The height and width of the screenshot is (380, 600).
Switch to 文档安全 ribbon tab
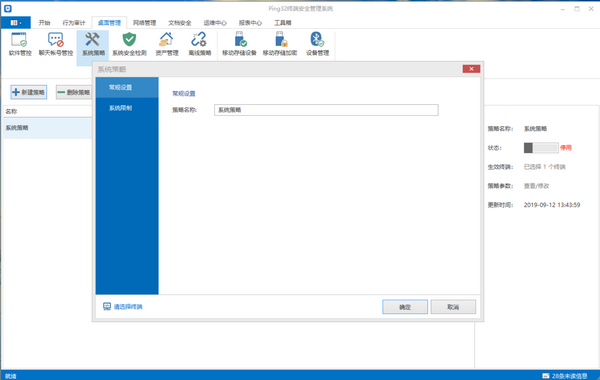[x=180, y=23]
